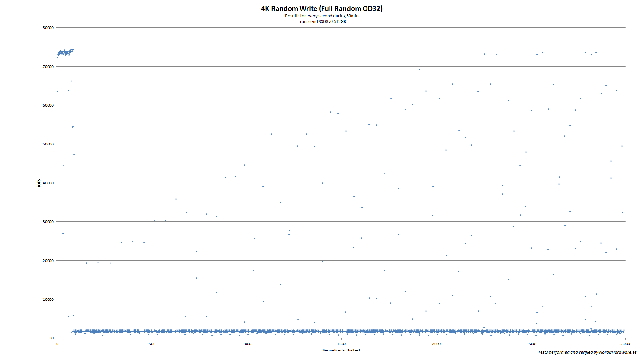Click the 'IOPS' vertical axis title

[39, 183]
